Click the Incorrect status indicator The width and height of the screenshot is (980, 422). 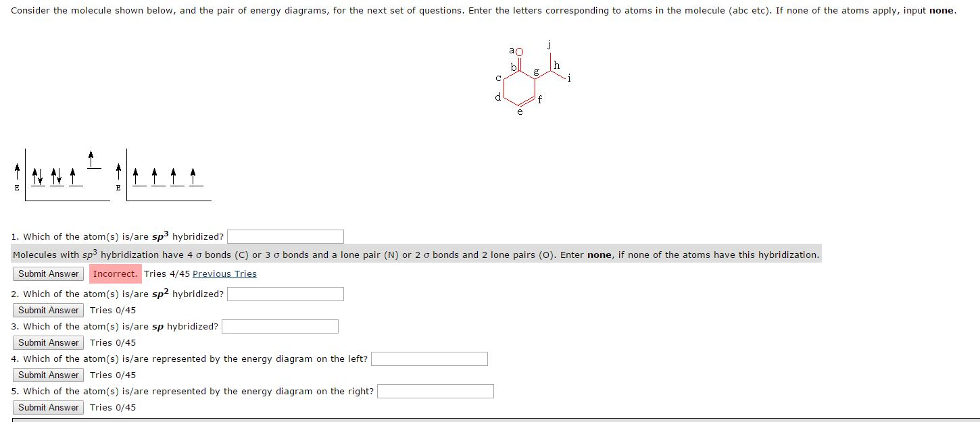tap(115, 273)
